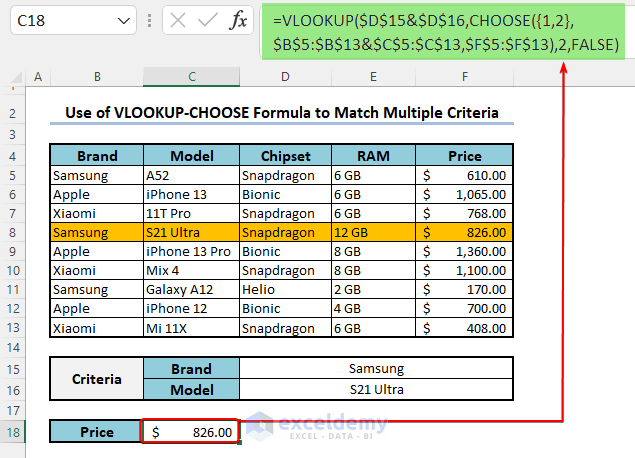The image size is (635, 458).
Task: Select column D header
Action: pos(285,77)
